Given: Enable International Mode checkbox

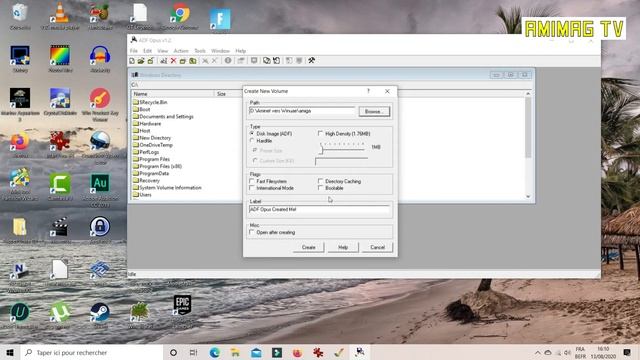Looking at the screenshot, I should tap(252, 188).
